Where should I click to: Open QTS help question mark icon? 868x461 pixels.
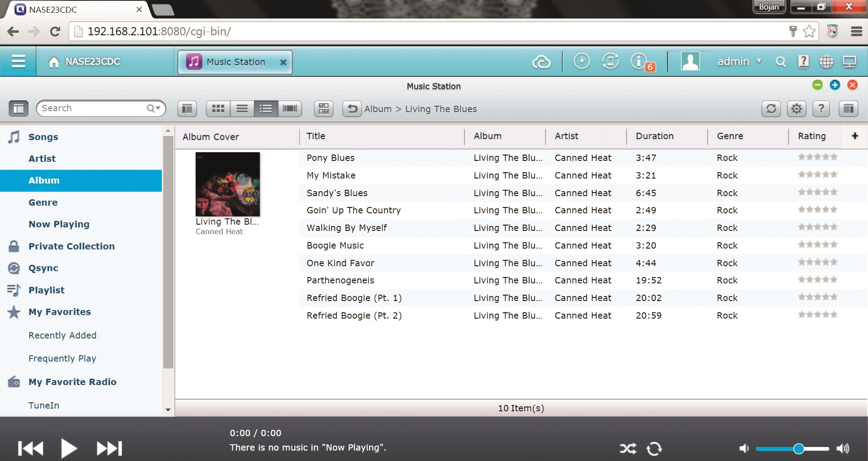pyautogui.click(x=803, y=61)
